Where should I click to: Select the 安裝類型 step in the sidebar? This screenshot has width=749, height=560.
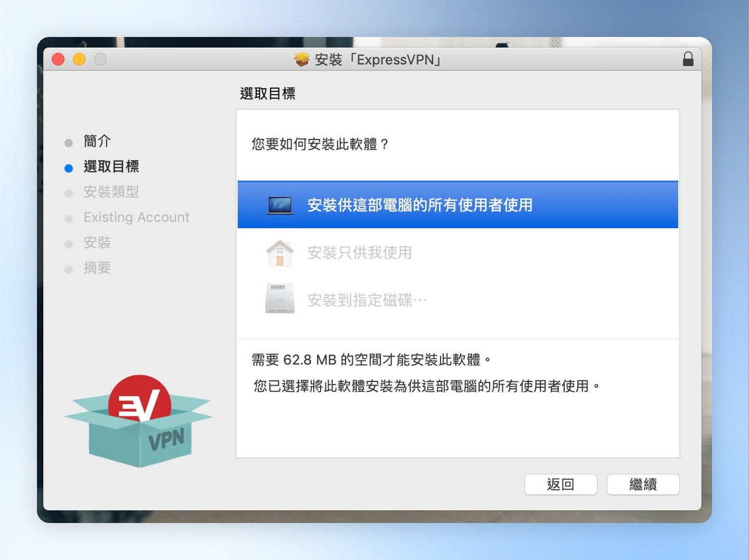pos(111,192)
